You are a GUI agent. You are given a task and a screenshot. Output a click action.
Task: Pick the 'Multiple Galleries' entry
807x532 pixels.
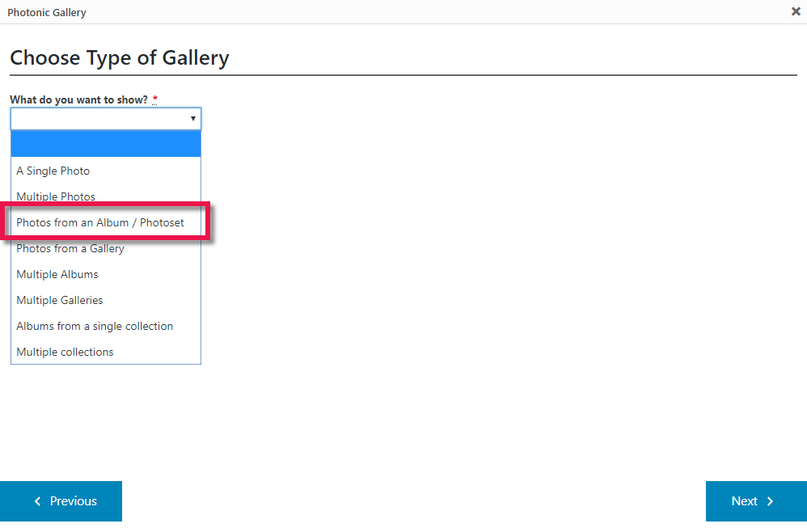(x=60, y=300)
